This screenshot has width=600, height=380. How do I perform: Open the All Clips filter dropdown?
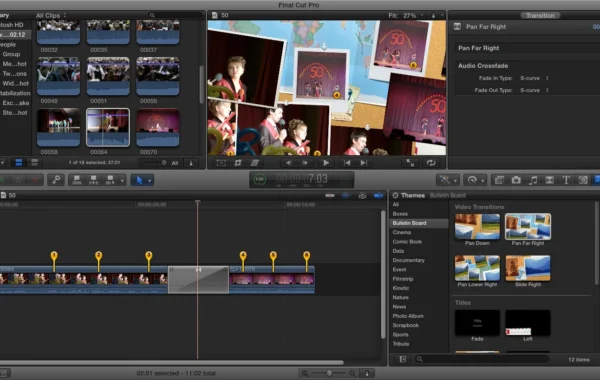tap(51, 16)
